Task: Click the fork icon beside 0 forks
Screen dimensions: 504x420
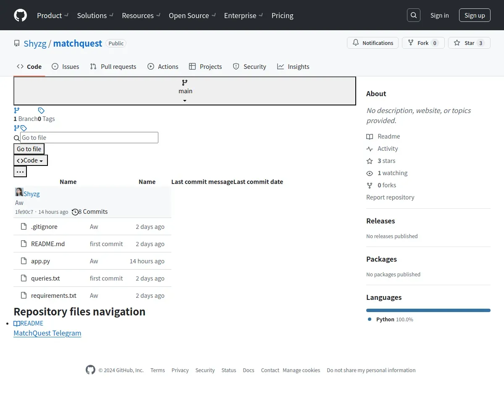Action: 370,185
